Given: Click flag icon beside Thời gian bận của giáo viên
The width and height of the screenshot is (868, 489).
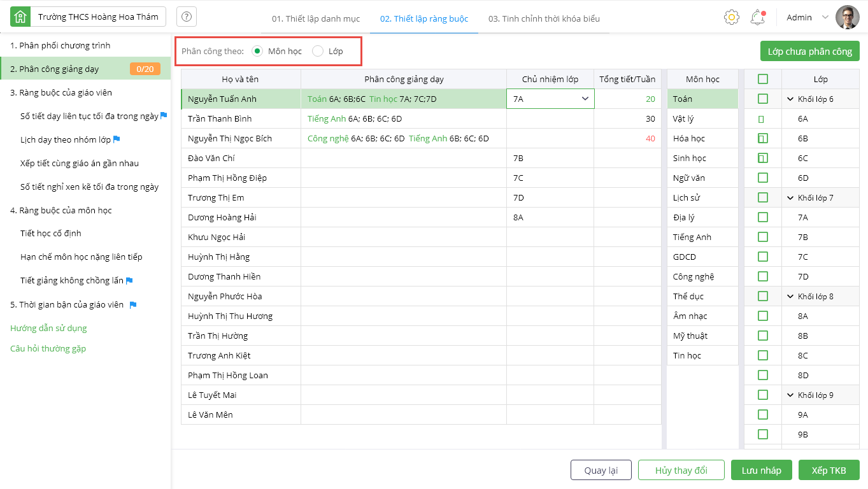Looking at the screenshot, I should click(x=133, y=305).
